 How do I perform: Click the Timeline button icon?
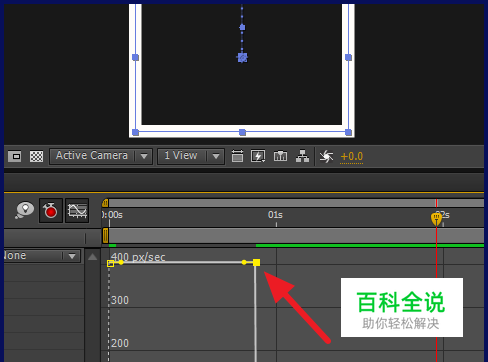coord(280,156)
